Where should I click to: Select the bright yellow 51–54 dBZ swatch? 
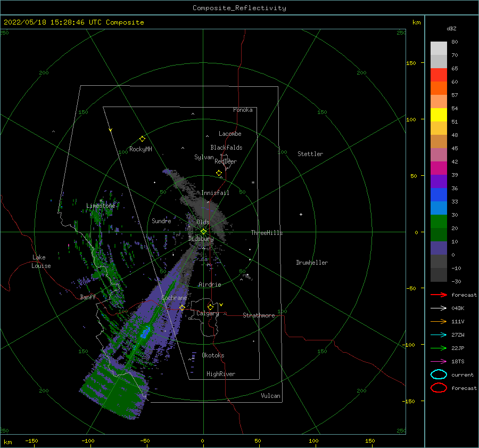pyautogui.click(x=439, y=115)
